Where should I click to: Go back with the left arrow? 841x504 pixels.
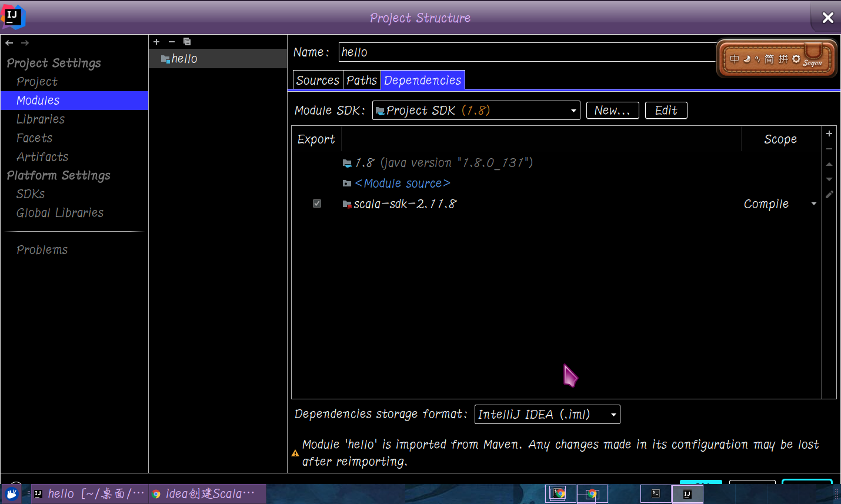click(x=9, y=43)
